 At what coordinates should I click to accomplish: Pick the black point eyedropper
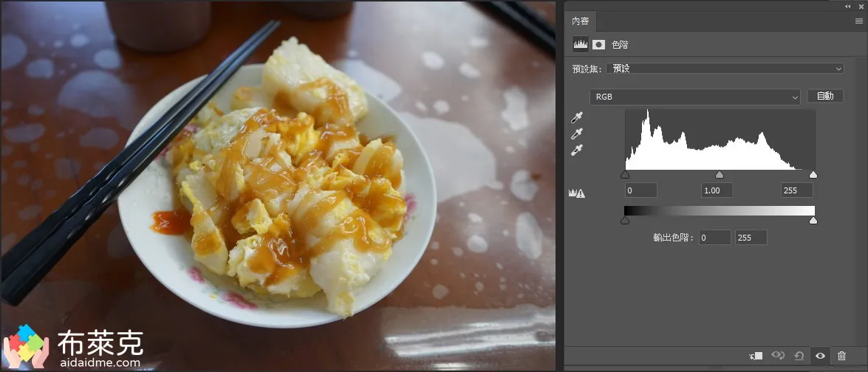577,118
